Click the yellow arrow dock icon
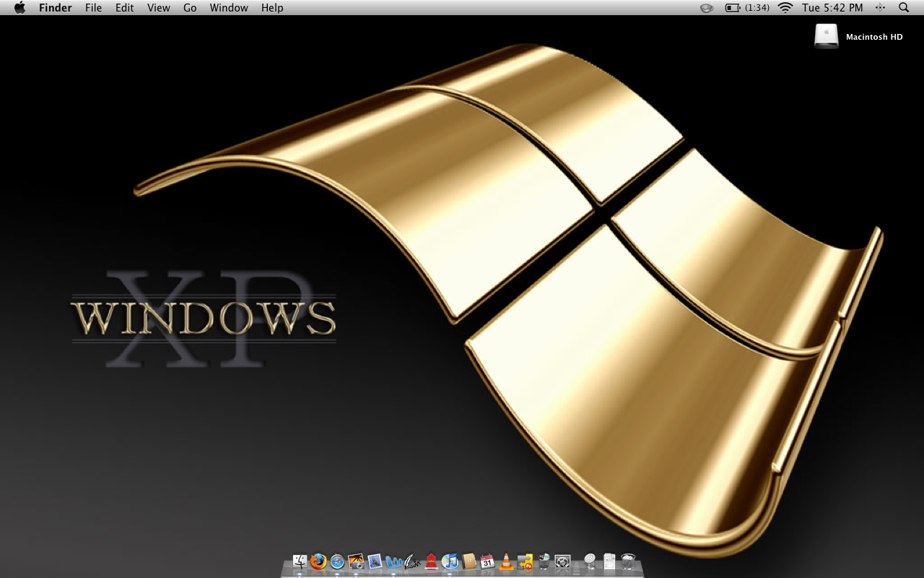The width and height of the screenshot is (924, 578). coord(526,561)
